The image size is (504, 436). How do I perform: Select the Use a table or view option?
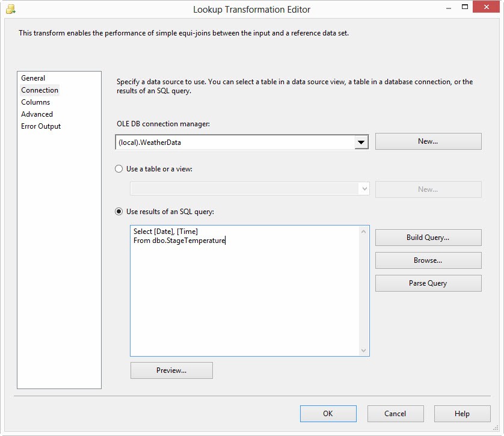click(x=119, y=169)
